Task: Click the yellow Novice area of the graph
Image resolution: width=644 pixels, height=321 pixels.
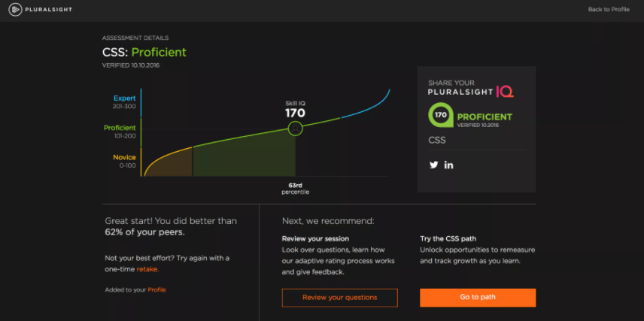Action: click(169, 164)
